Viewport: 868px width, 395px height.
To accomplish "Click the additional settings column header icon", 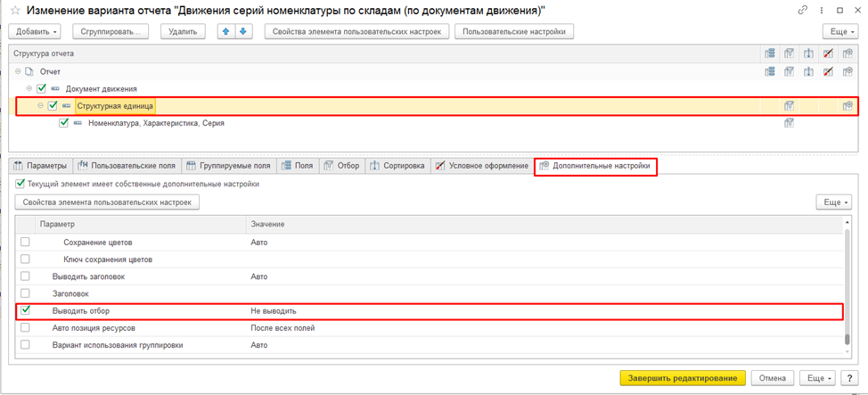I will pyautogui.click(x=847, y=53).
